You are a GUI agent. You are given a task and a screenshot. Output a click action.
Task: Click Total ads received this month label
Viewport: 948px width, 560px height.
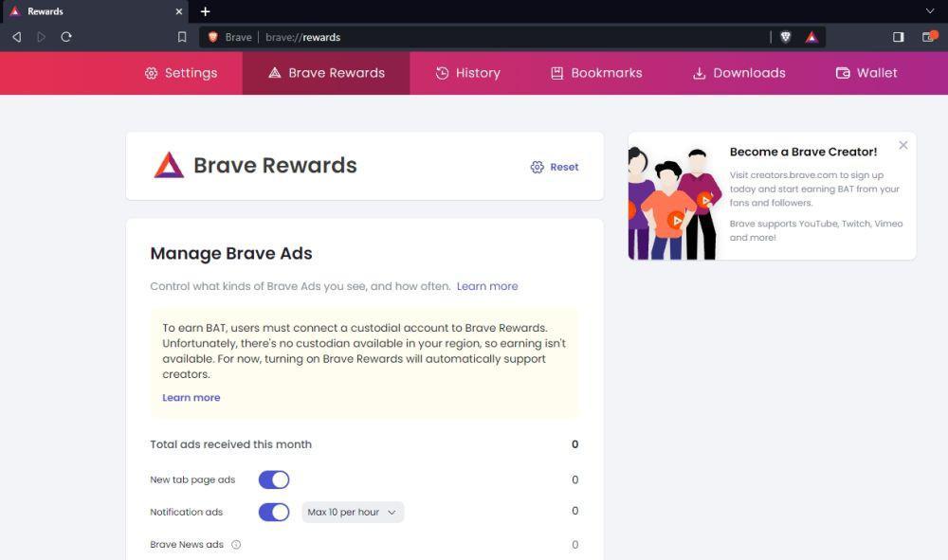click(231, 444)
